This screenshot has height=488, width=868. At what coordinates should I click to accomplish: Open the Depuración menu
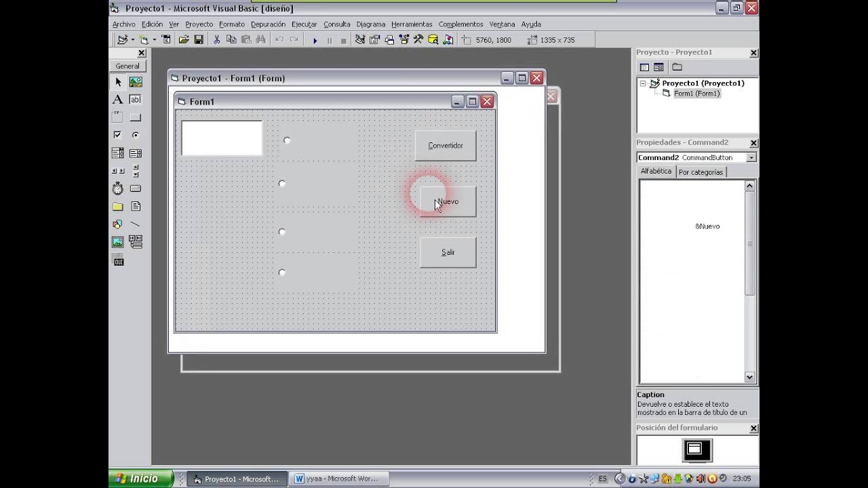coord(268,24)
